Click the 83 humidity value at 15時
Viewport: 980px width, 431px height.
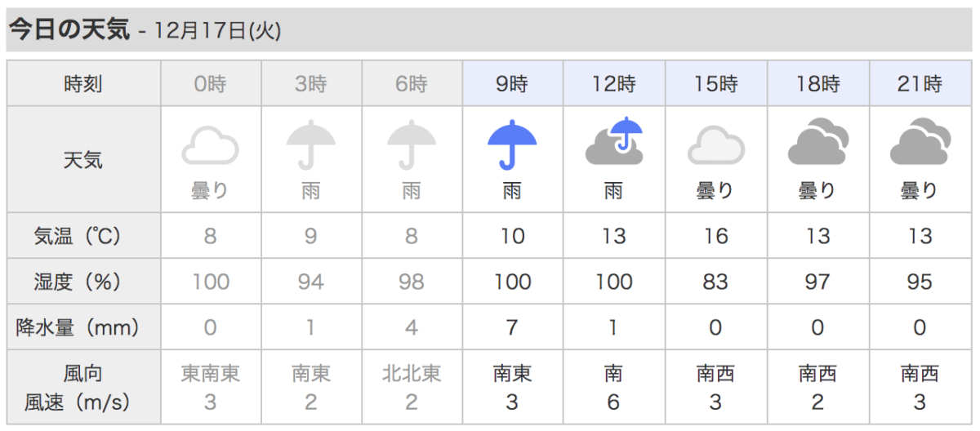pyautogui.click(x=715, y=282)
